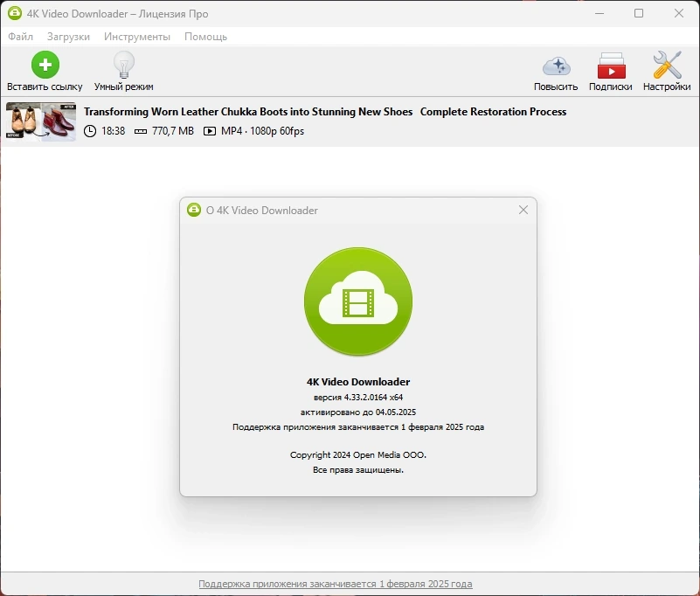Image resolution: width=700 pixels, height=596 pixels.
Task: Click the 18:38 duration text
Action: (114, 131)
